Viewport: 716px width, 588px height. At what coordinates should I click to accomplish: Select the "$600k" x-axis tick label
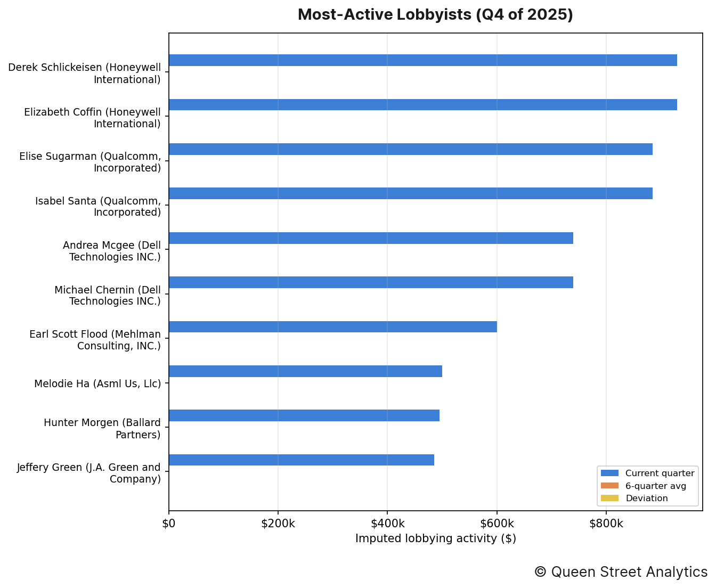click(497, 524)
